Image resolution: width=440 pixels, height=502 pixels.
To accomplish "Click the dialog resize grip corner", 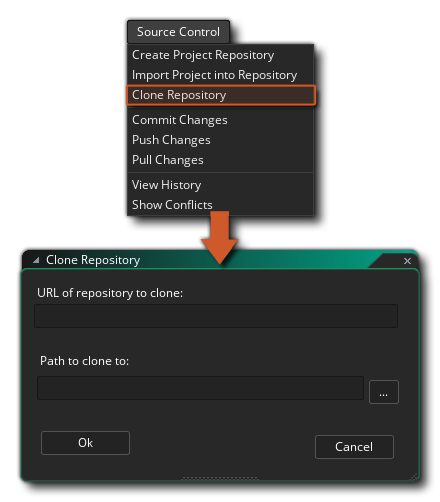I will (x=413, y=477).
